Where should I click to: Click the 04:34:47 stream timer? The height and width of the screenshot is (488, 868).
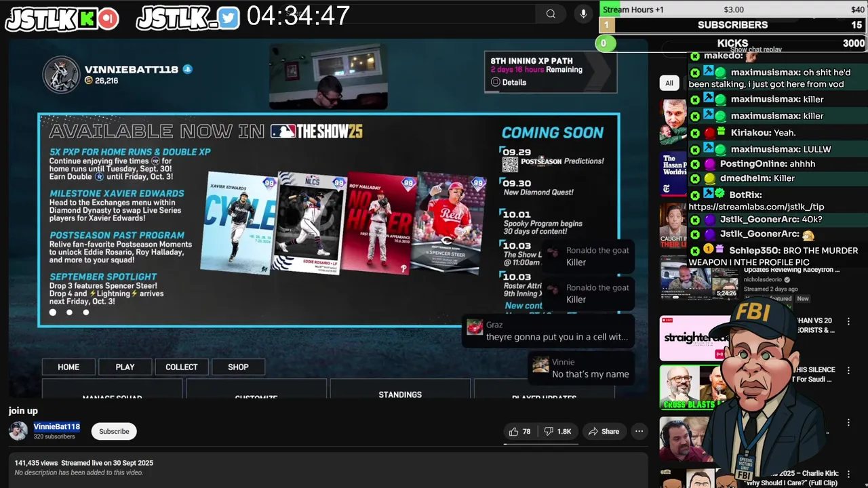pos(298,16)
